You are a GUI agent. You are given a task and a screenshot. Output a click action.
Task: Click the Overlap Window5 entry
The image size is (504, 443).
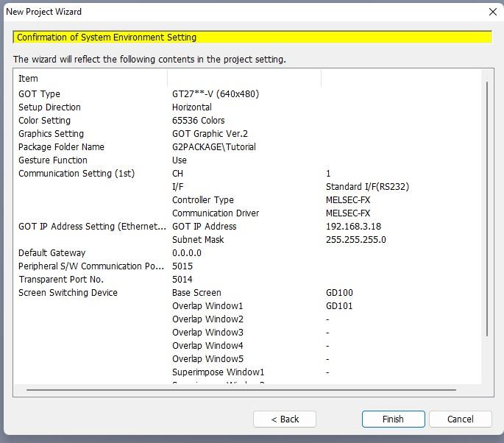click(x=207, y=358)
